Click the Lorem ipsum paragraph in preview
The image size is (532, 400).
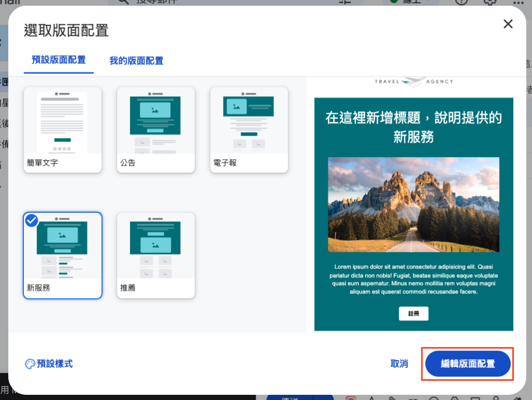point(413,279)
